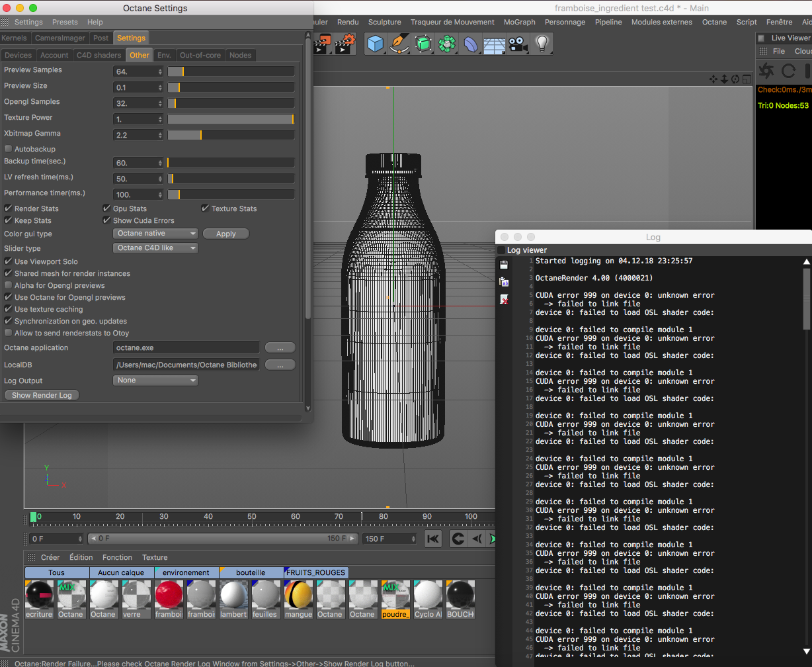Enable Allow to send renderstats to Otoy

[9, 333]
